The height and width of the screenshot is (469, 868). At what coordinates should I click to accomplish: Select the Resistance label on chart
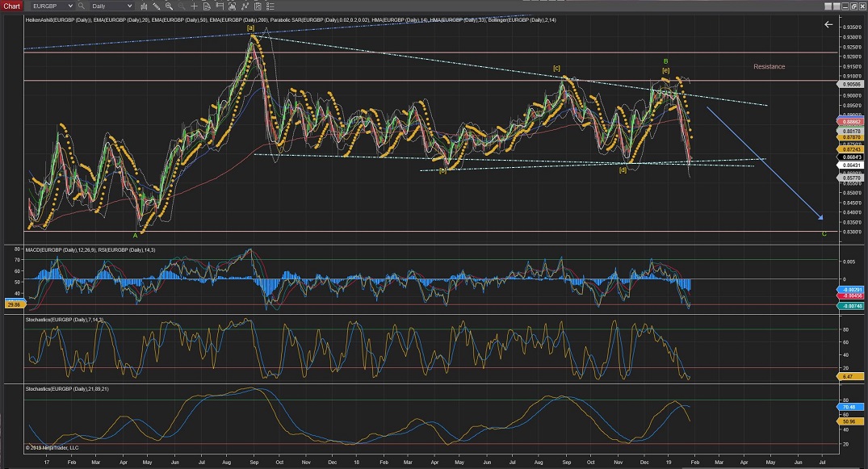[769, 66]
